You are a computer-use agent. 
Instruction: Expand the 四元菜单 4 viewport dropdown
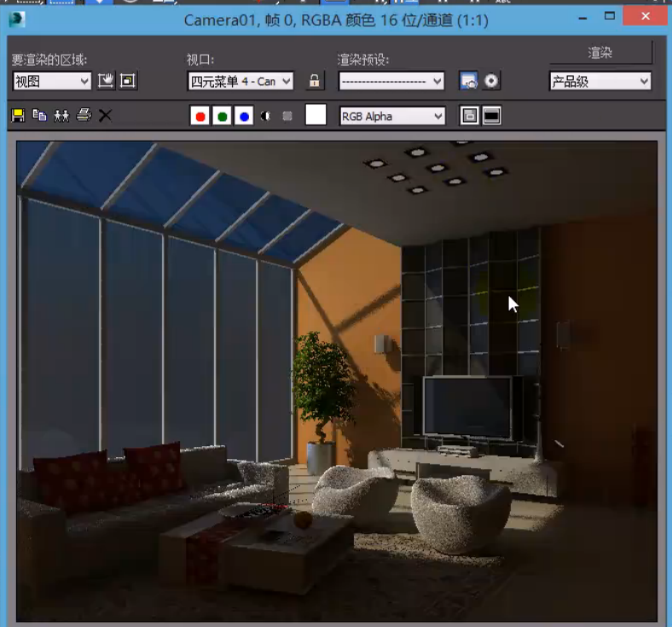(240, 81)
